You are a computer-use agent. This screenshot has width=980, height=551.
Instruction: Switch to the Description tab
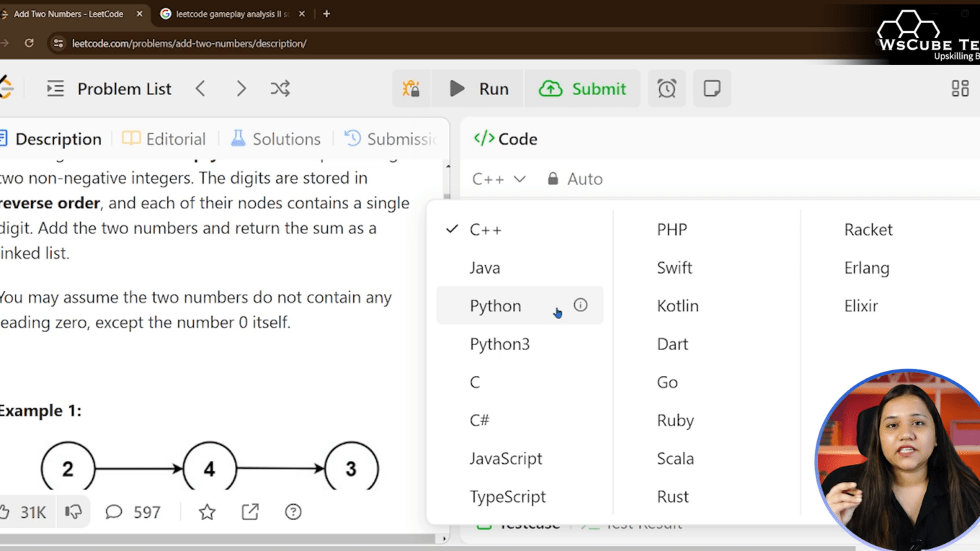coord(51,139)
